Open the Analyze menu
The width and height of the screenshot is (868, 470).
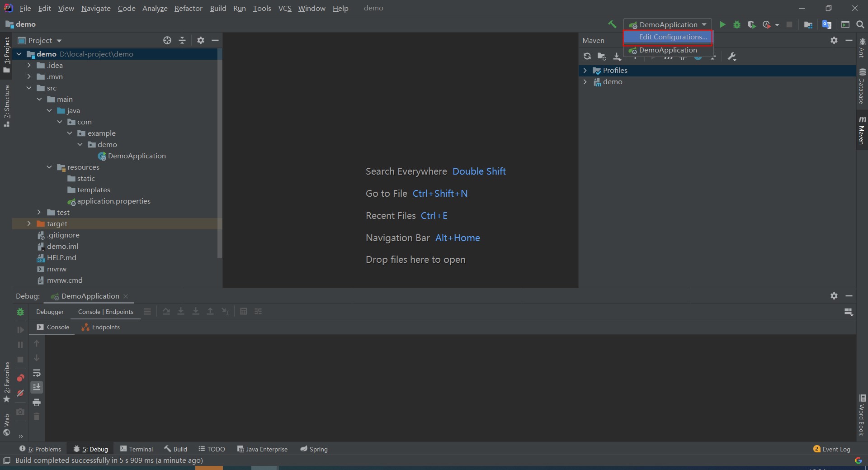coord(155,8)
